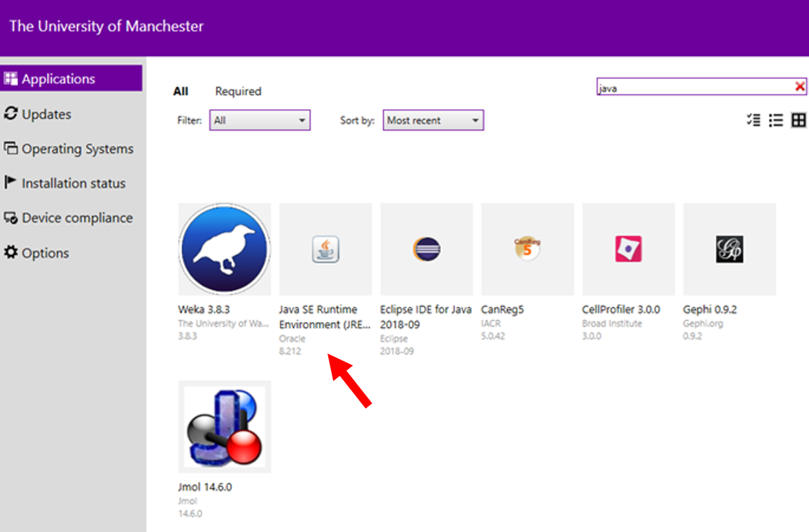The image size is (809, 532).
Task: Switch to the Required tab
Action: click(x=238, y=91)
